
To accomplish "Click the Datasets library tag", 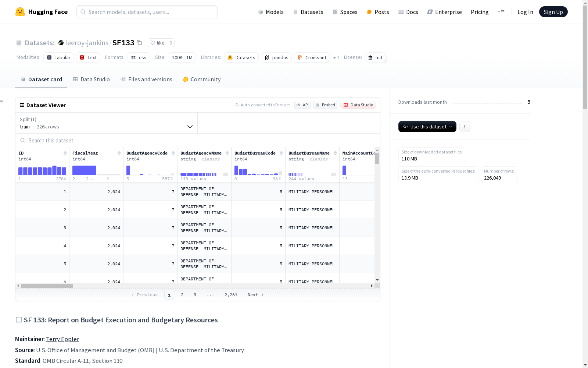I will (x=241, y=57).
